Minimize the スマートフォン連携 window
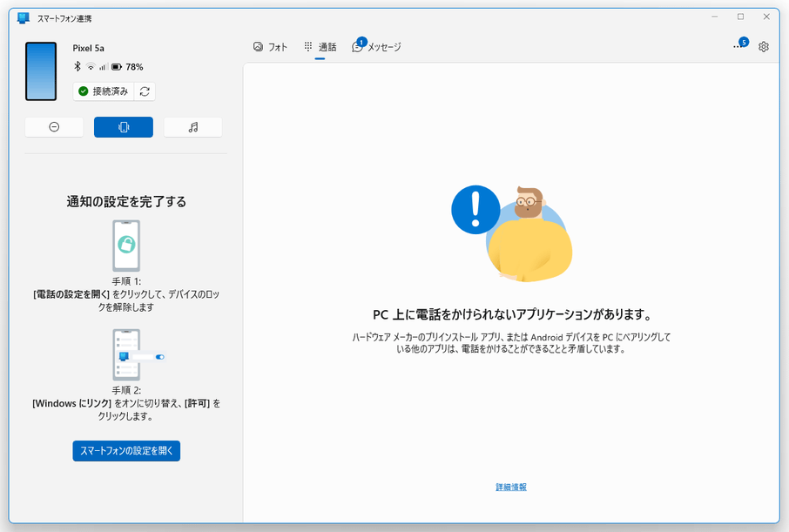 pos(714,17)
